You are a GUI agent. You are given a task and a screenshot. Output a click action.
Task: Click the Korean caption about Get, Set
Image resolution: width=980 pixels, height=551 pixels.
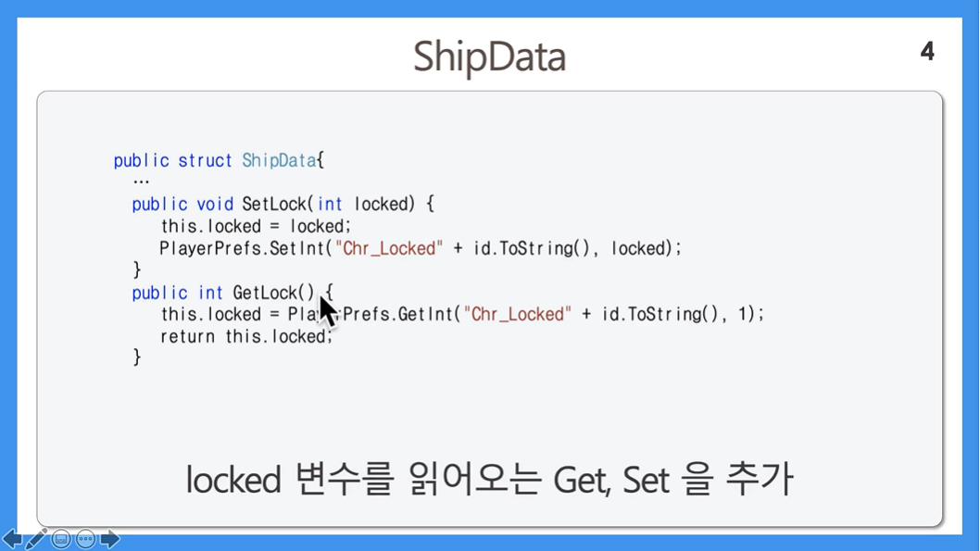tap(489, 480)
